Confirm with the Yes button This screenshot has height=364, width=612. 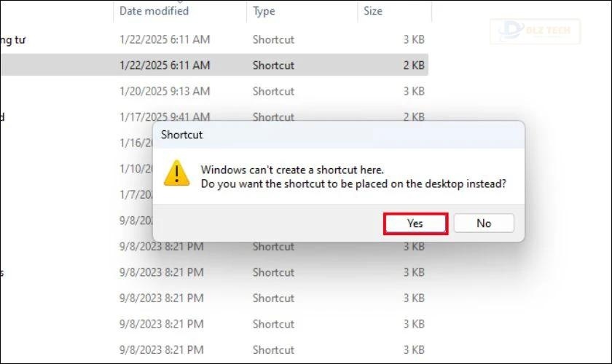[416, 223]
